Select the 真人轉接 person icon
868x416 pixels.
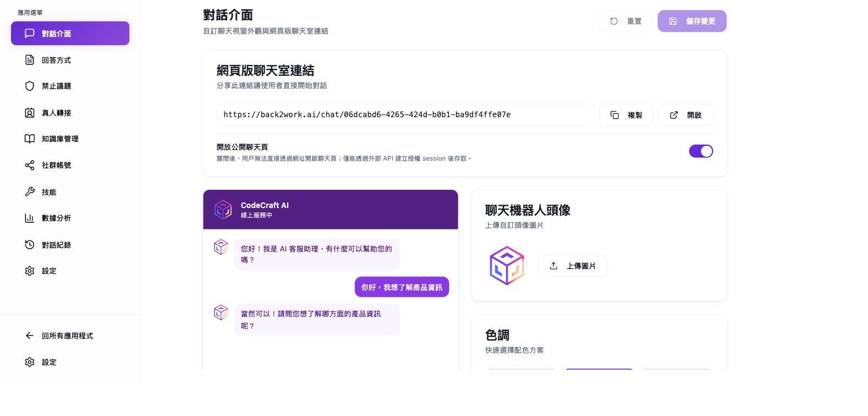[x=30, y=113]
